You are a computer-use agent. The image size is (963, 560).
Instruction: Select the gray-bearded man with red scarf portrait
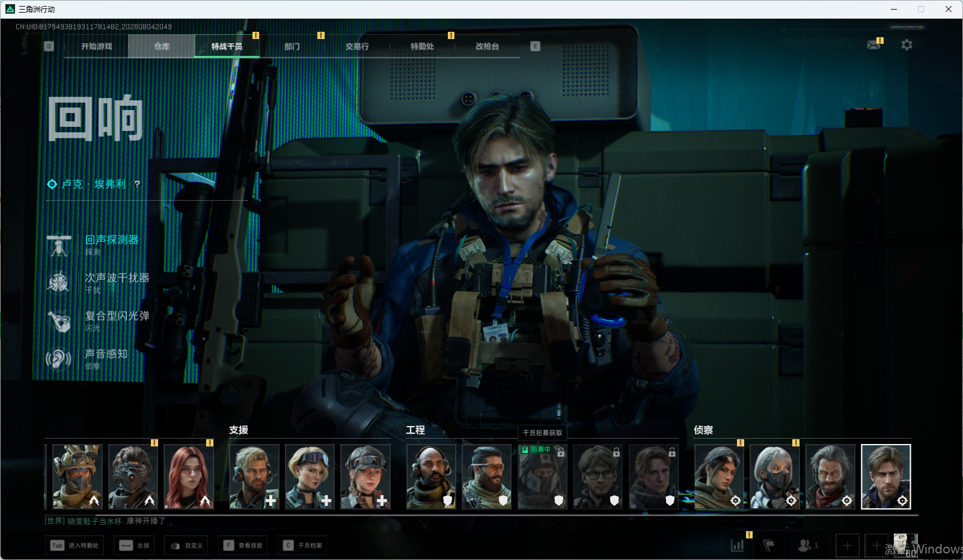click(x=831, y=477)
